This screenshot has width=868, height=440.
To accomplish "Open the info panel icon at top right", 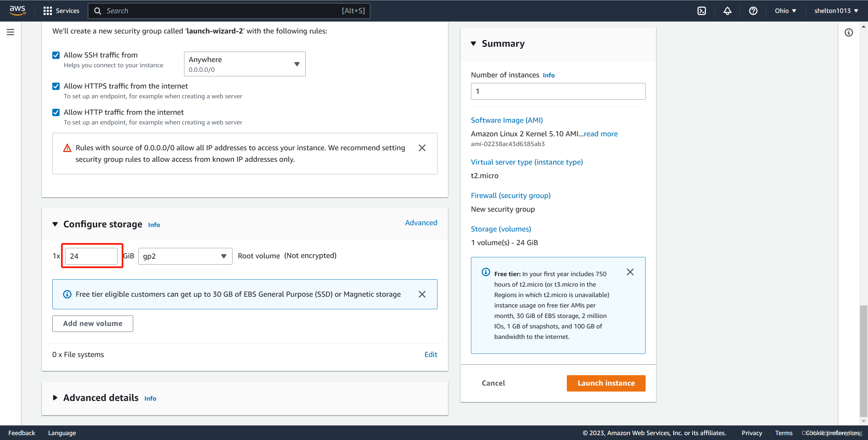I will (849, 32).
